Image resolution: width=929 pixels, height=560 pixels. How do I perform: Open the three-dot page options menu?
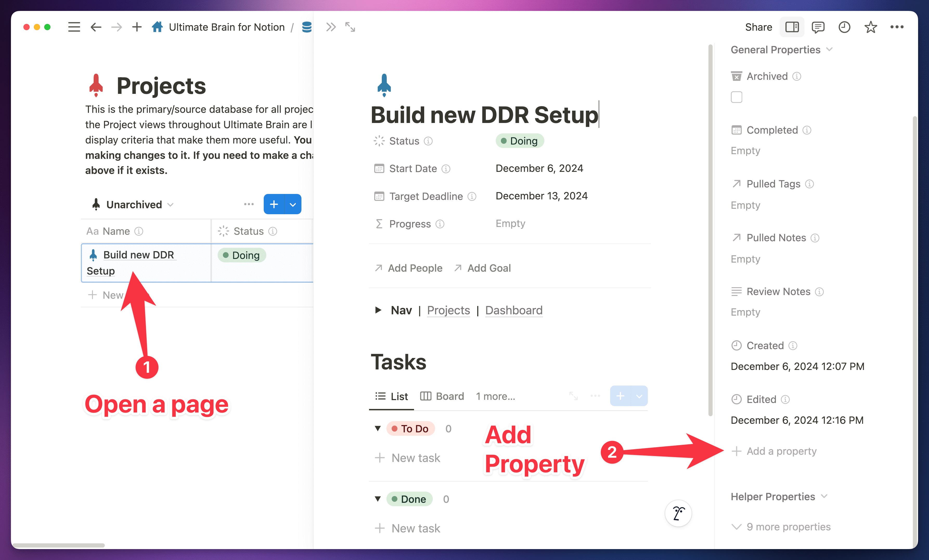click(897, 27)
